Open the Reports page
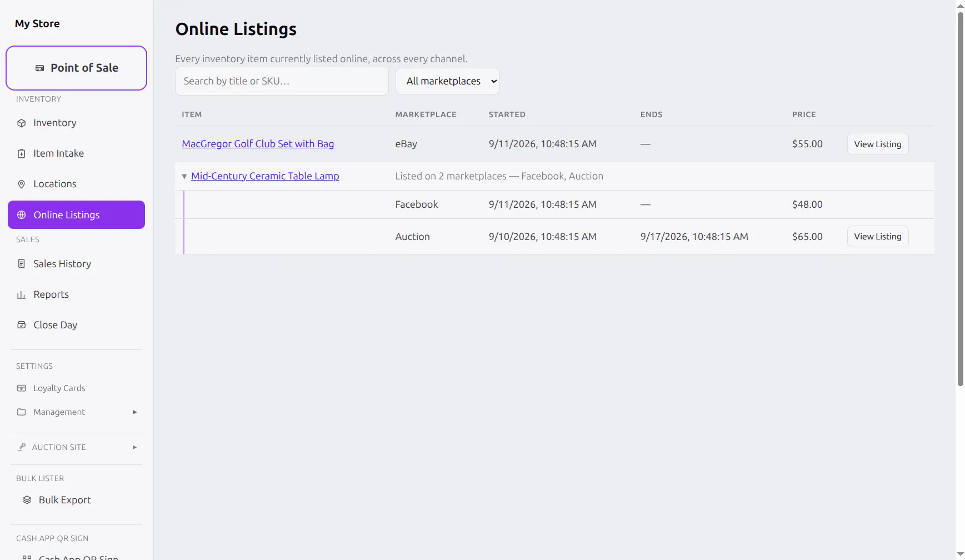The height and width of the screenshot is (560, 965). (76, 294)
